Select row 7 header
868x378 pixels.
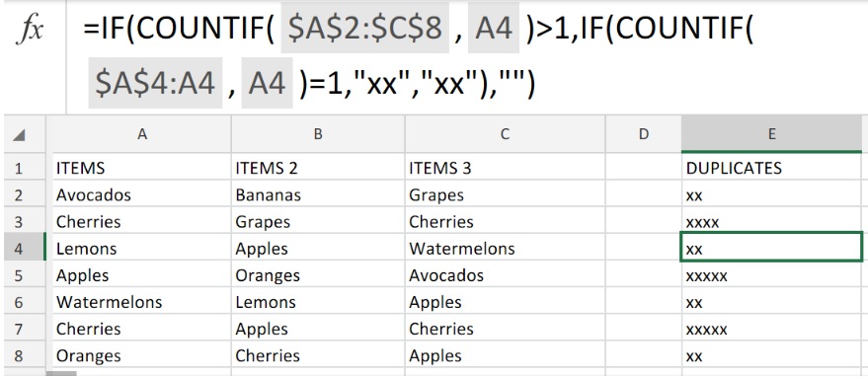[19, 329]
